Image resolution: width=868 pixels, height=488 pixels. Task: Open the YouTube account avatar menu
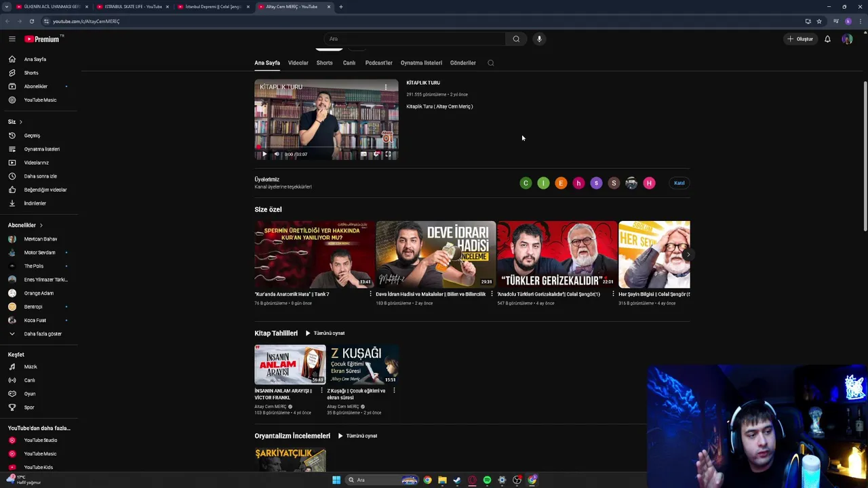coord(847,39)
